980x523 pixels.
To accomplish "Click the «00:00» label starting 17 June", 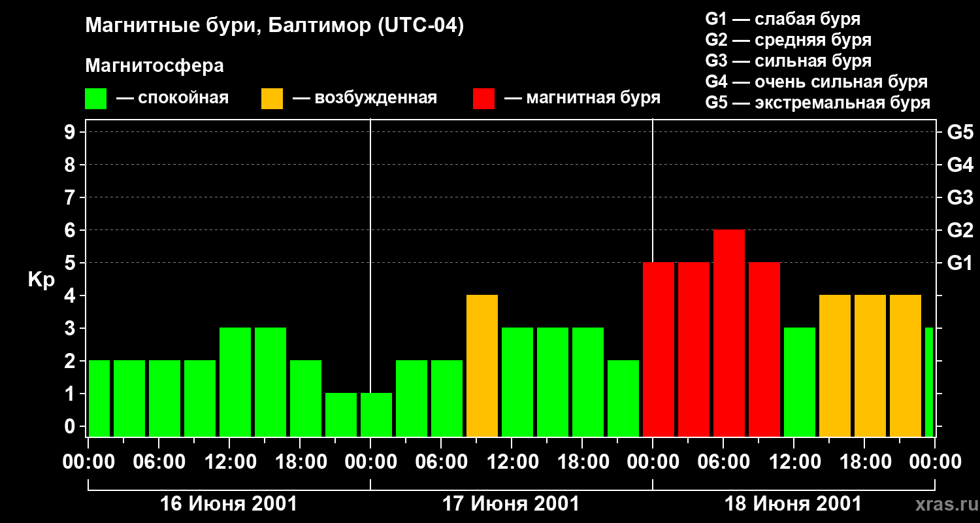I will pos(371,462).
